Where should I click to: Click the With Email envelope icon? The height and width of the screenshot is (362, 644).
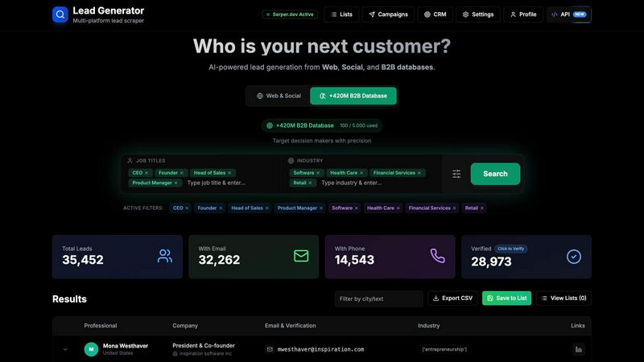[301, 256]
